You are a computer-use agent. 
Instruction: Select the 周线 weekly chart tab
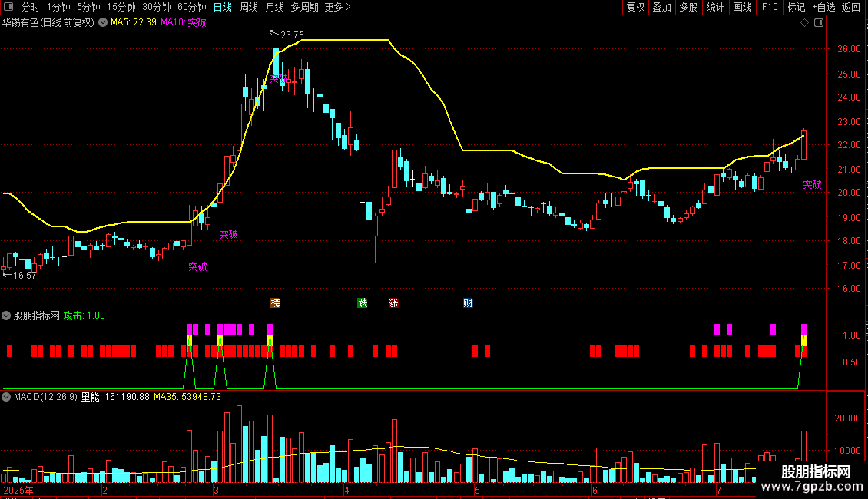tap(249, 7)
